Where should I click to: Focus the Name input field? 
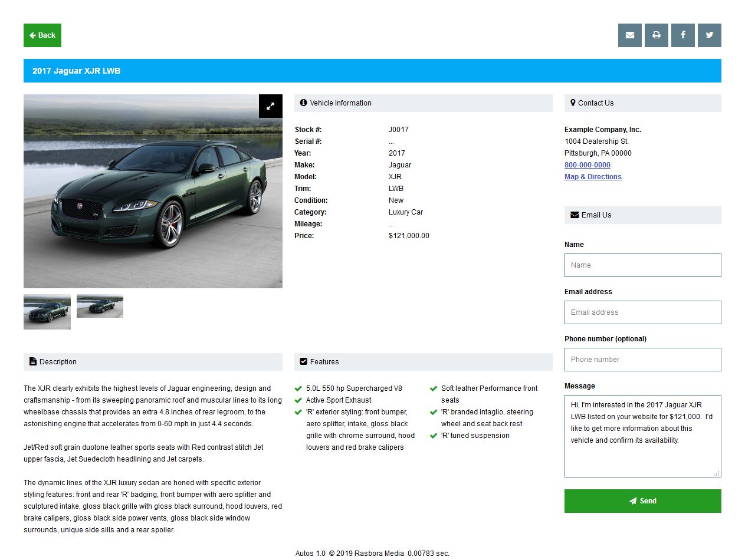pos(642,265)
